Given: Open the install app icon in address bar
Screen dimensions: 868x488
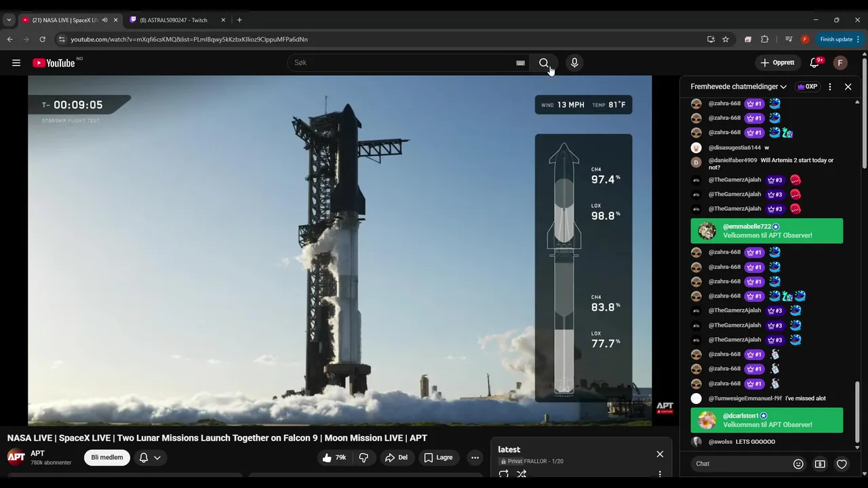Looking at the screenshot, I should (711, 39).
